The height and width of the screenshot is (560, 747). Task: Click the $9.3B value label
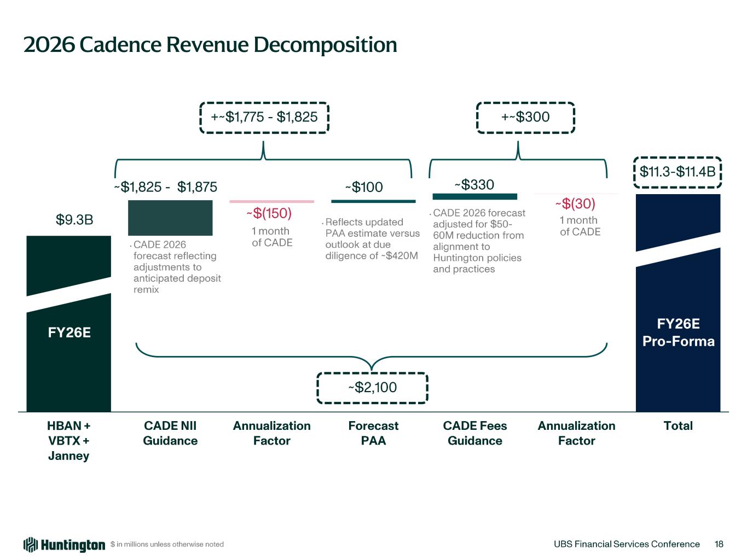[x=74, y=220]
